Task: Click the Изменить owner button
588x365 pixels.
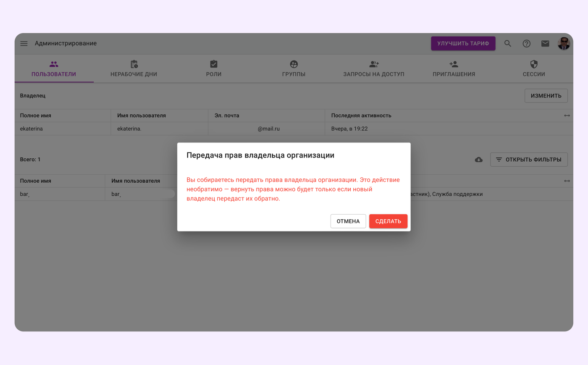Action: click(546, 96)
